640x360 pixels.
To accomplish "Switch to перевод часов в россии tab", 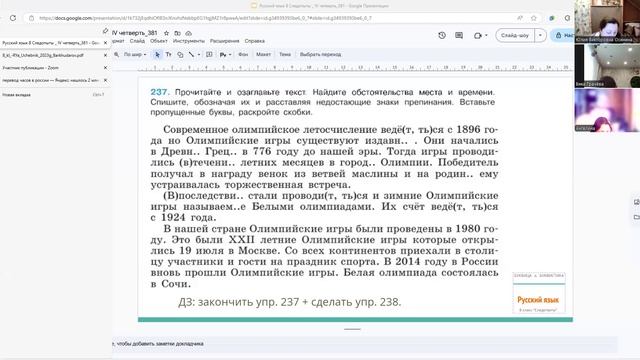I will tap(51, 80).
